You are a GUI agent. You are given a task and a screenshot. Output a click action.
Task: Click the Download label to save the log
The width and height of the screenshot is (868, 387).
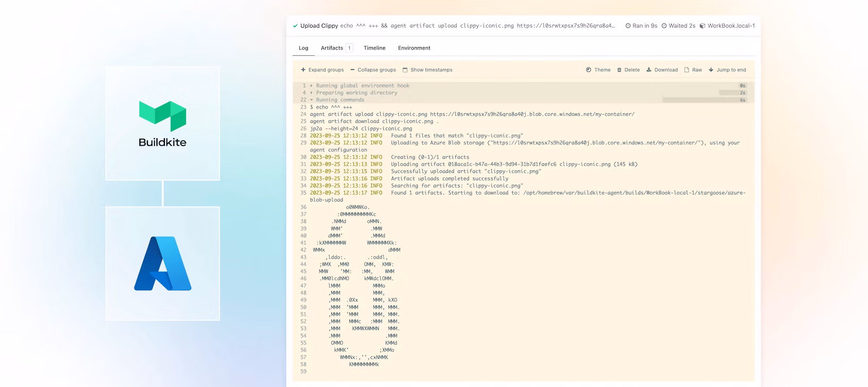[x=666, y=70]
